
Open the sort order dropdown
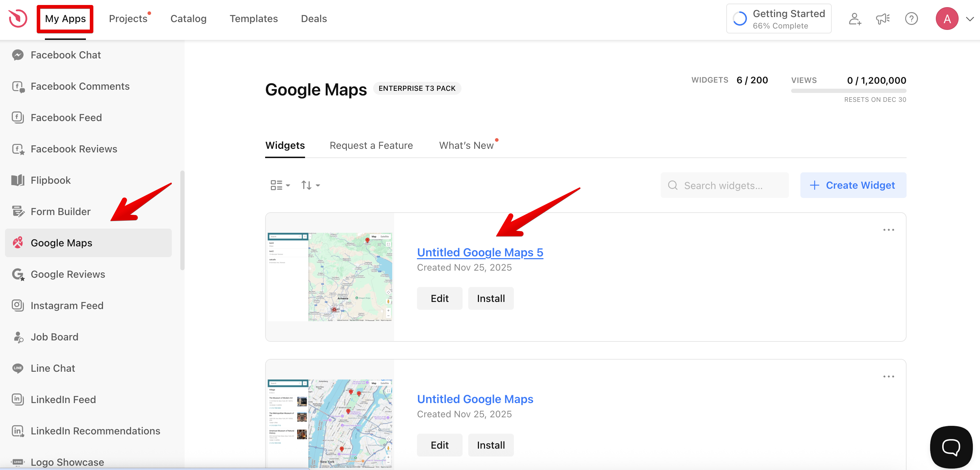click(x=310, y=185)
